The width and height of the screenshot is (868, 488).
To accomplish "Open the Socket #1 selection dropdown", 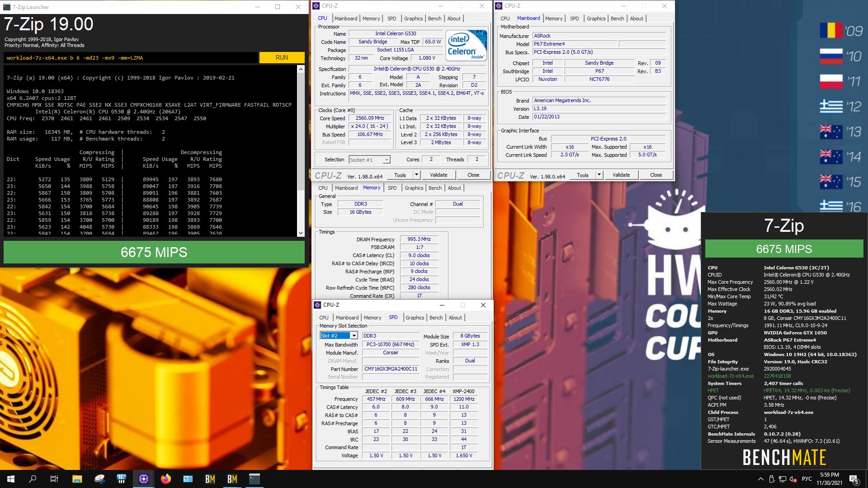I will coord(386,160).
